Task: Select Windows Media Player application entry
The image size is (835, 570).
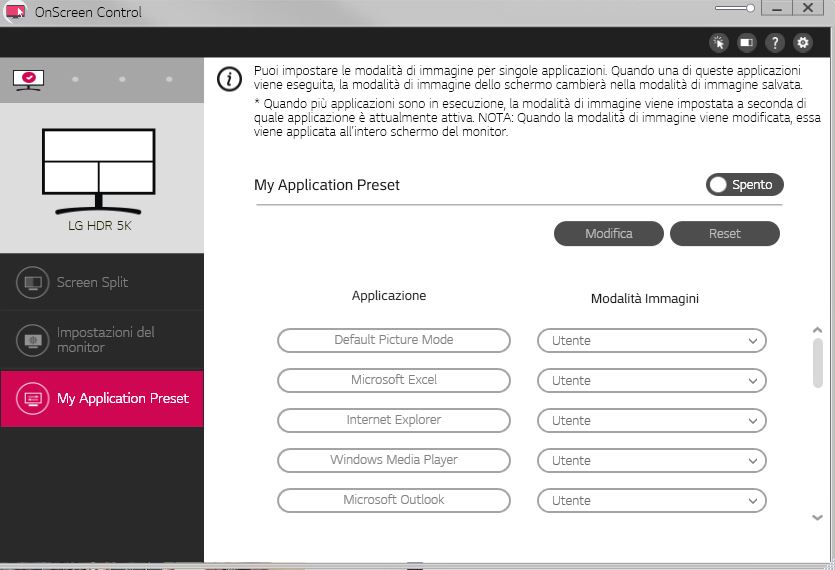Action: point(394,460)
